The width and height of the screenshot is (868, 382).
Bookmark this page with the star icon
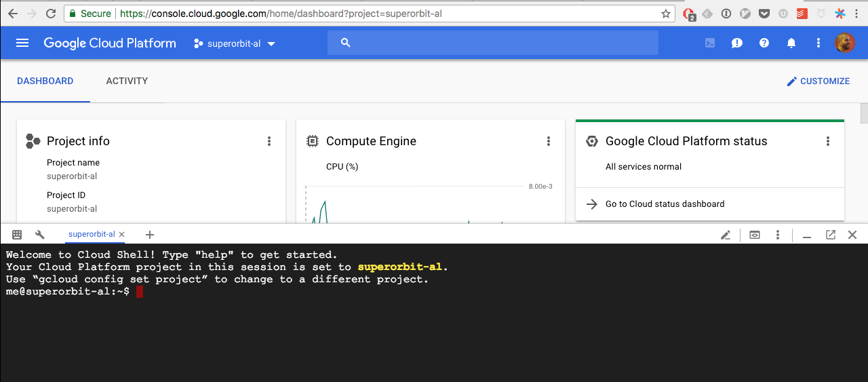(665, 14)
